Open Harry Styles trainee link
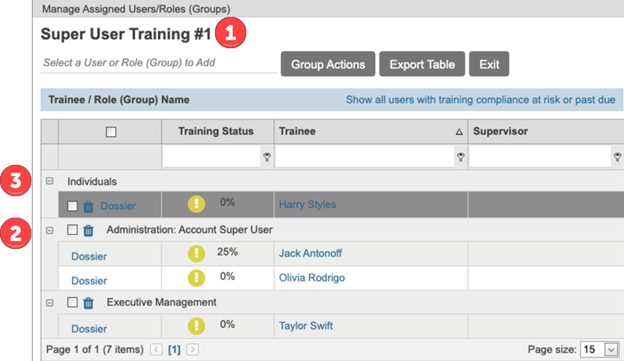Screen dimensions: 624x361 pyautogui.click(x=307, y=205)
